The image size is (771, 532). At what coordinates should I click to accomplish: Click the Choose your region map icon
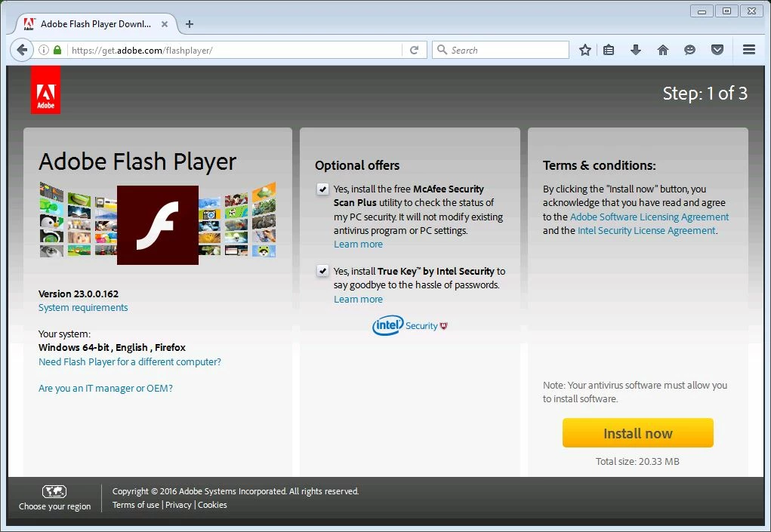click(54, 491)
